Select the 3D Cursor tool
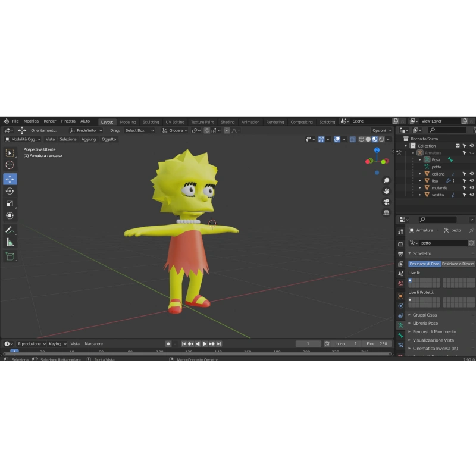 point(10,165)
